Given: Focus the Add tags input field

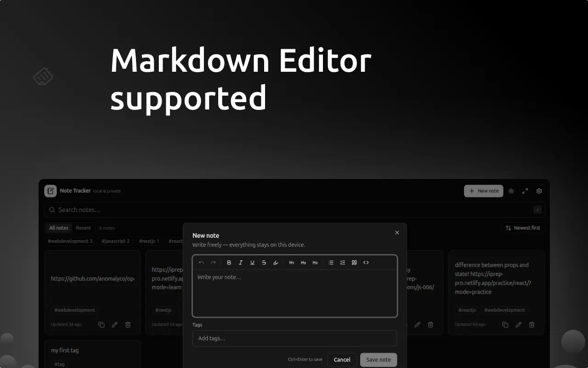Looking at the screenshot, I should pyautogui.click(x=294, y=338).
